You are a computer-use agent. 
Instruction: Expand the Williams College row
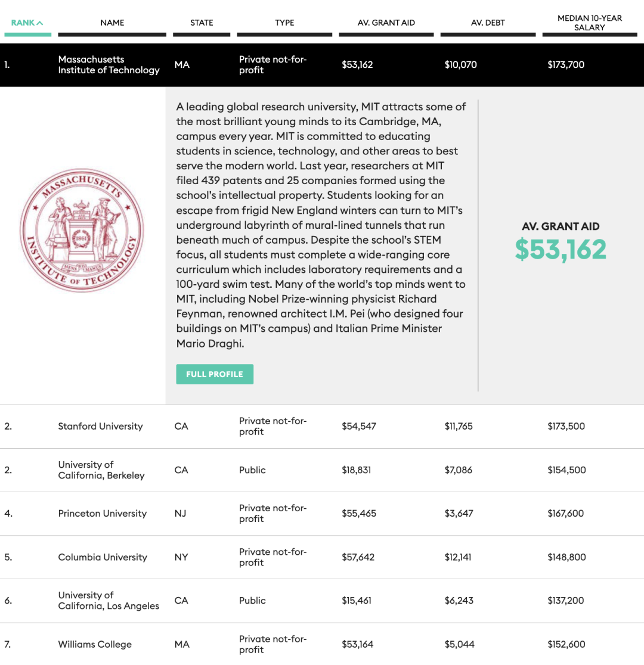pos(322,644)
